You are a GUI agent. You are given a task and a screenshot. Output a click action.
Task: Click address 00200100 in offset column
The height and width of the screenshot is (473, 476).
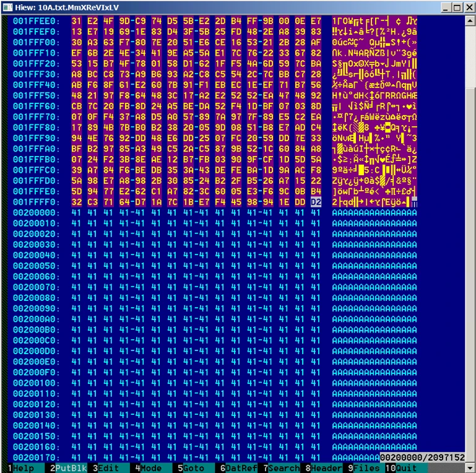coord(36,383)
